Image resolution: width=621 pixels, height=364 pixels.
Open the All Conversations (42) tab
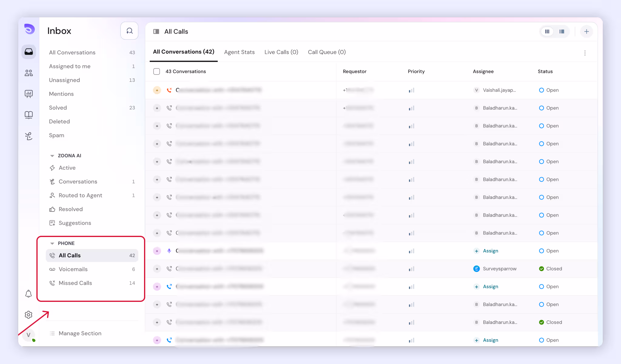184,52
